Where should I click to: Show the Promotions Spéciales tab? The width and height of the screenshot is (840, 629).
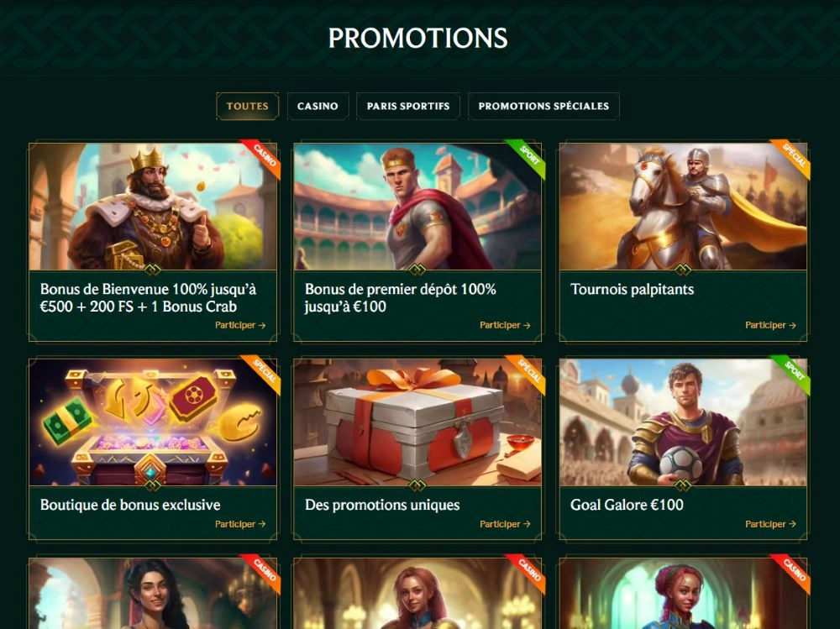pos(543,106)
